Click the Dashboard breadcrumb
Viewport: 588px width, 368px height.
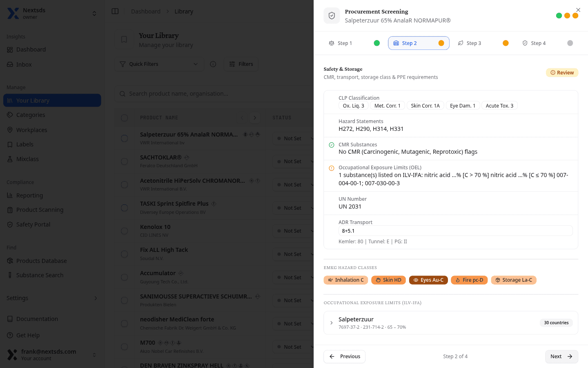146,11
